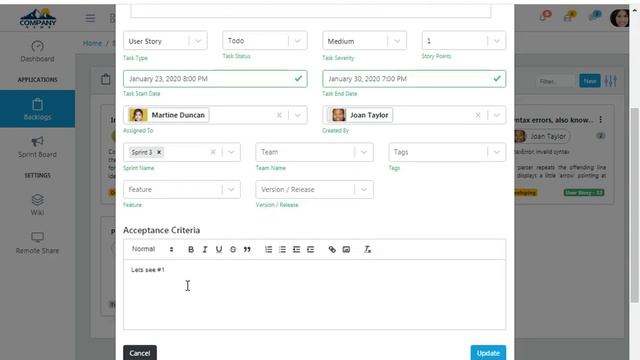Open the user profile avatar
Image resolution: width=640 pixels, height=360 pixels.
point(619,18)
